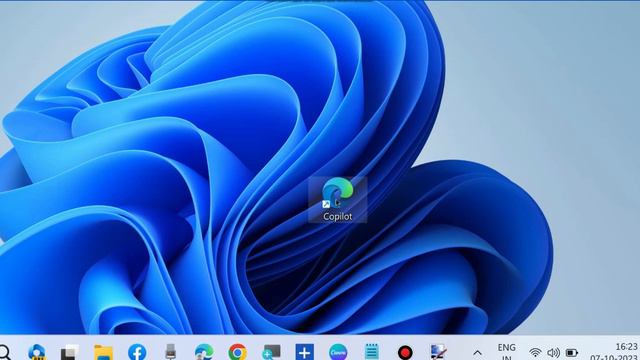Open the USB device taskbar icon

coord(171,352)
